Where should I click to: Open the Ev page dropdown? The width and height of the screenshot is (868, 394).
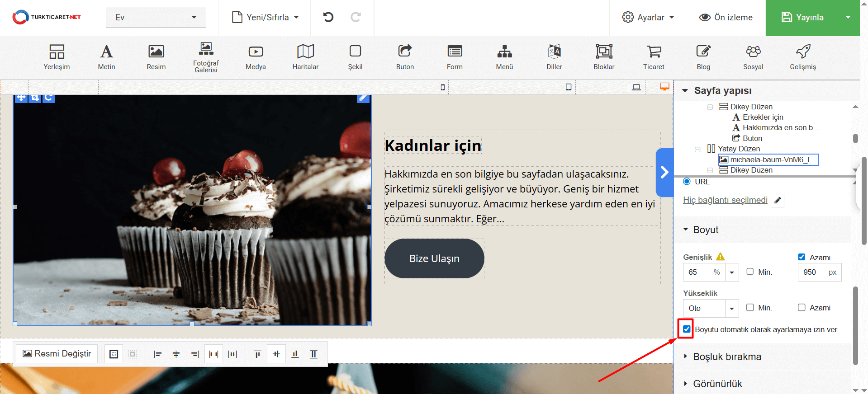click(x=156, y=17)
